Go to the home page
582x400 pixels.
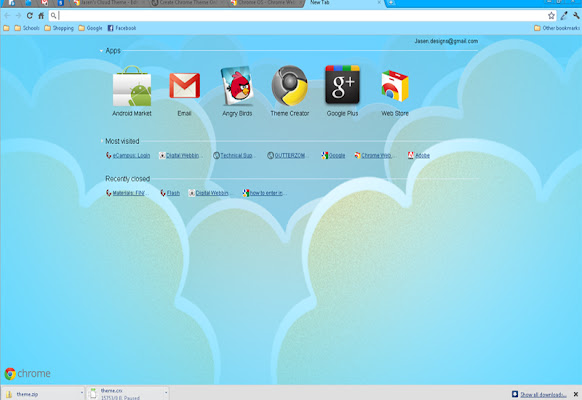click(41, 16)
